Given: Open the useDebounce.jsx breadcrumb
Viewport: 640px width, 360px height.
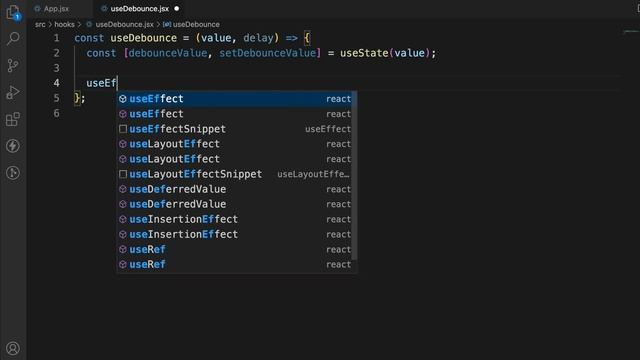Looking at the screenshot, I should (x=124, y=24).
